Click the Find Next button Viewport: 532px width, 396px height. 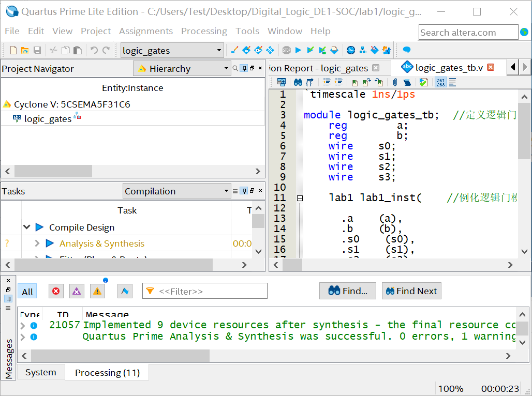411,291
